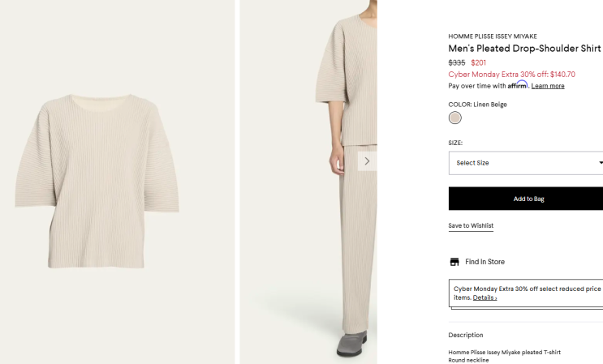Click the Homme Plisse Issey Miyake brand name

coord(493,36)
